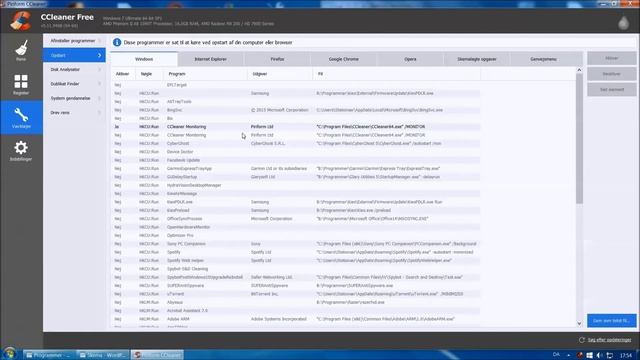
Task: Select System gendannelse in Tools menu
Action: pyautogui.click(x=74, y=98)
